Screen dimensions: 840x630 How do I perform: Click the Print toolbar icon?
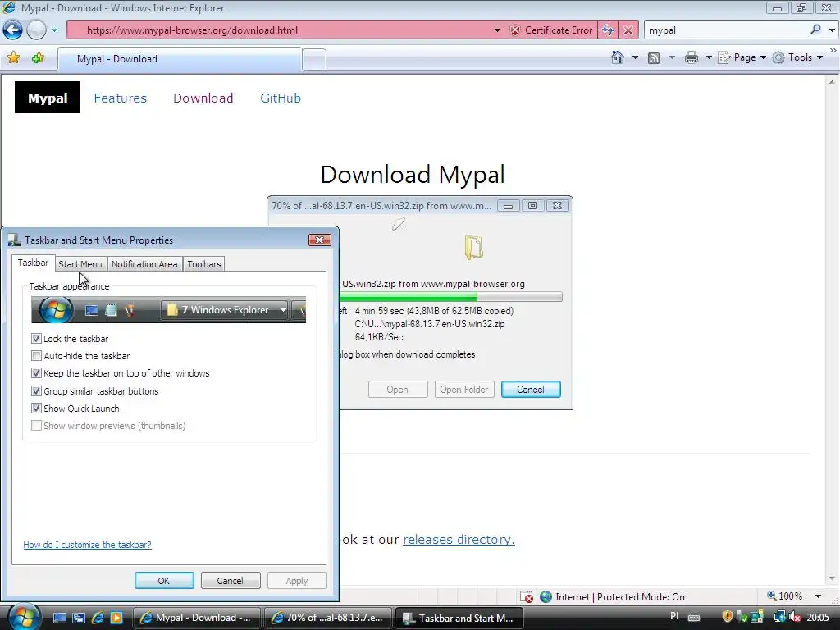point(692,58)
